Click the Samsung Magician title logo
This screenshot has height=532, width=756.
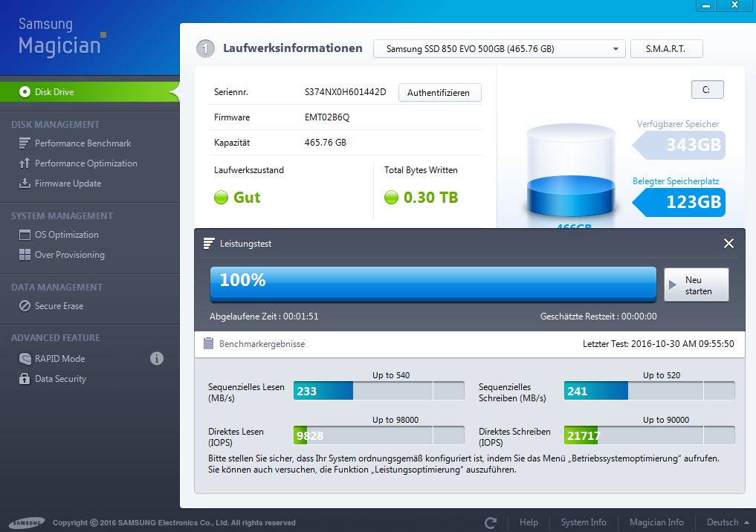(62, 36)
